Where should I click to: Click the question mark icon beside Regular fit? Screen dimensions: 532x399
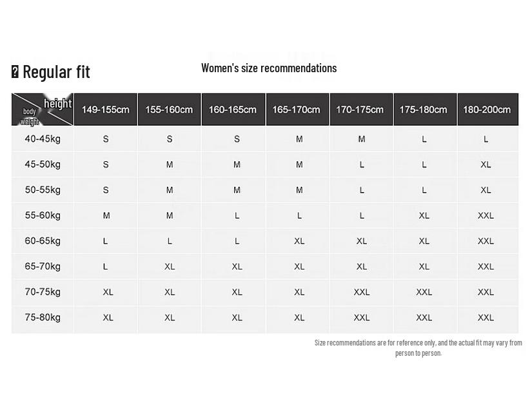[x=15, y=72]
